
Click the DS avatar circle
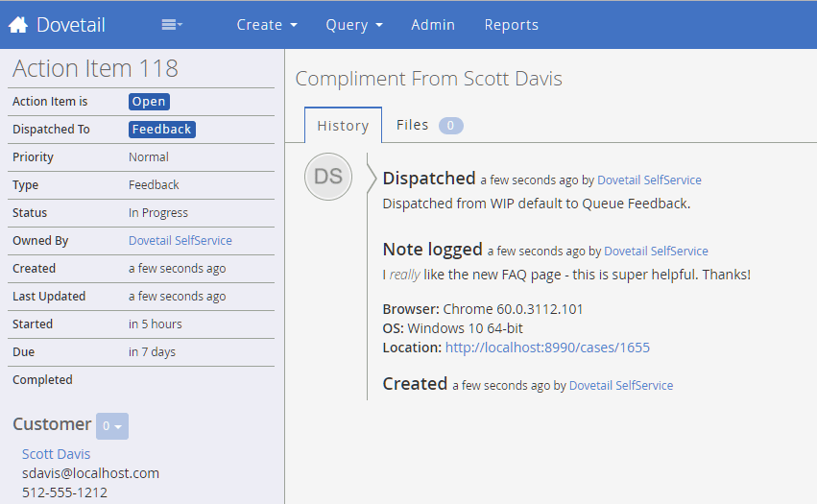coord(327,177)
